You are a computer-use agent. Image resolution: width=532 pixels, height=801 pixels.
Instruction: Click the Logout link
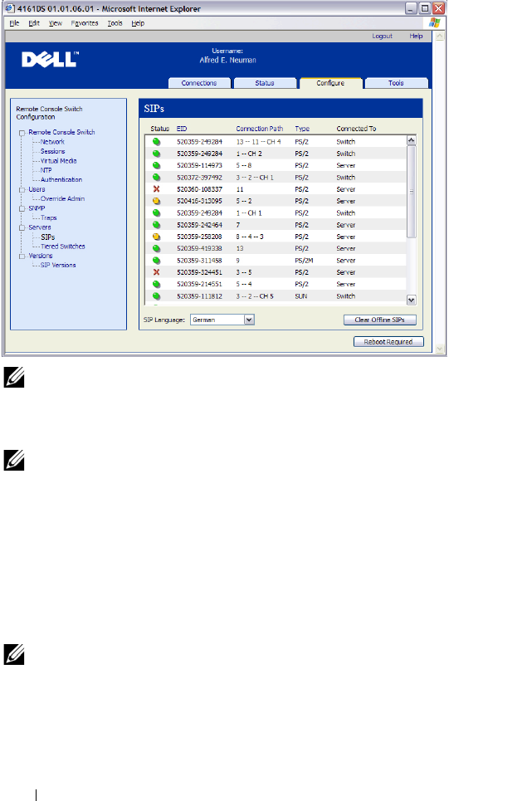[382, 37]
